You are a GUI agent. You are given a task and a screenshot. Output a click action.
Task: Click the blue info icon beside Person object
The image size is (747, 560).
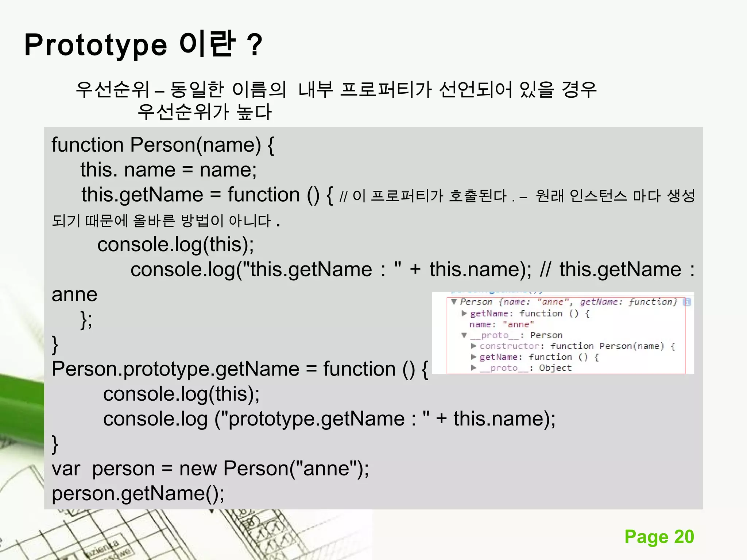click(687, 302)
